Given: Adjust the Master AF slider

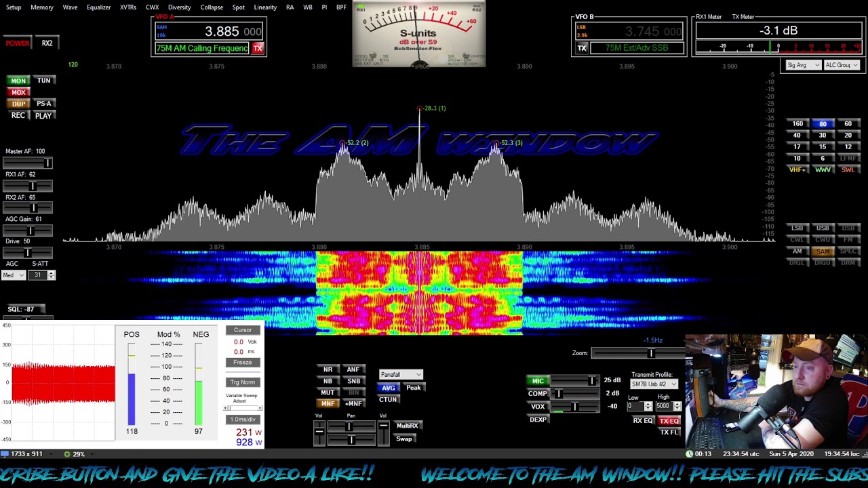Looking at the screenshot, I should 28,163.
